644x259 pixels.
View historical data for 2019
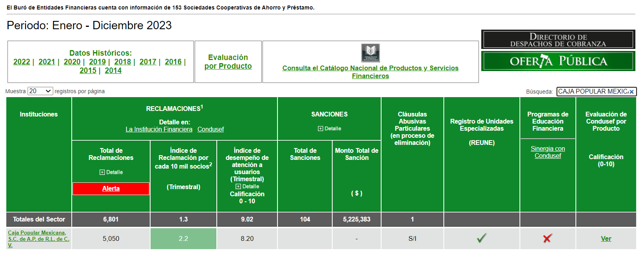pyautogui.click(x=97, y=62)
